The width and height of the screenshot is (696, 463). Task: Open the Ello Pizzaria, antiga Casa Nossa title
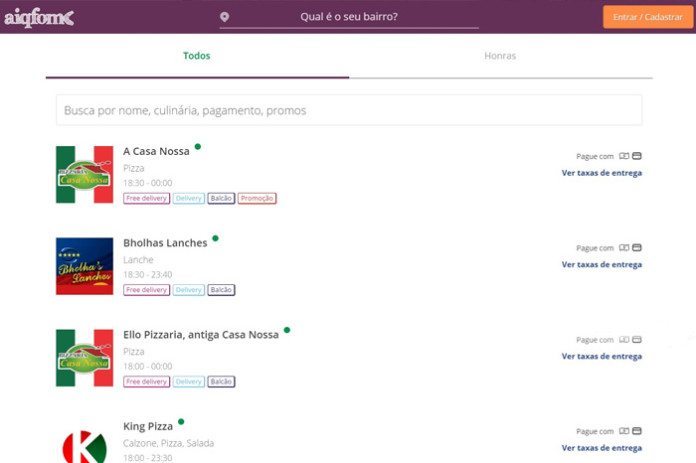point(201,335)
